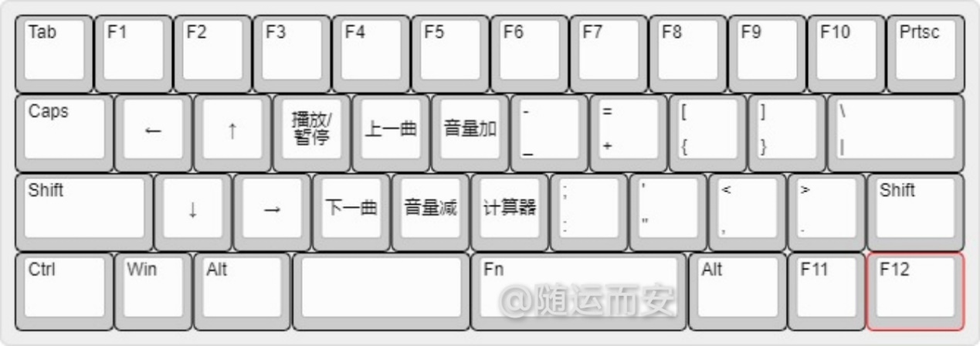Click the Prtsc key
The width and height of the screenshot is (980, 346).
[x=926, y=54]
